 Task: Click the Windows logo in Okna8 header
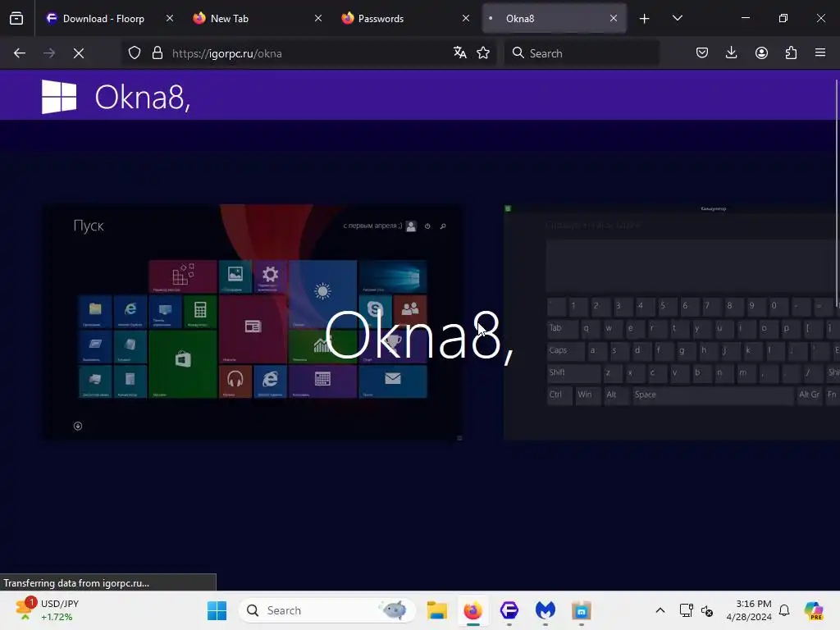point(59,97)
